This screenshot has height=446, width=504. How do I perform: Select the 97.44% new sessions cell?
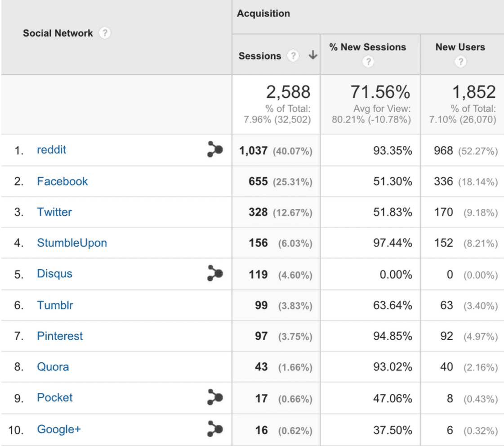click(370, 243)
